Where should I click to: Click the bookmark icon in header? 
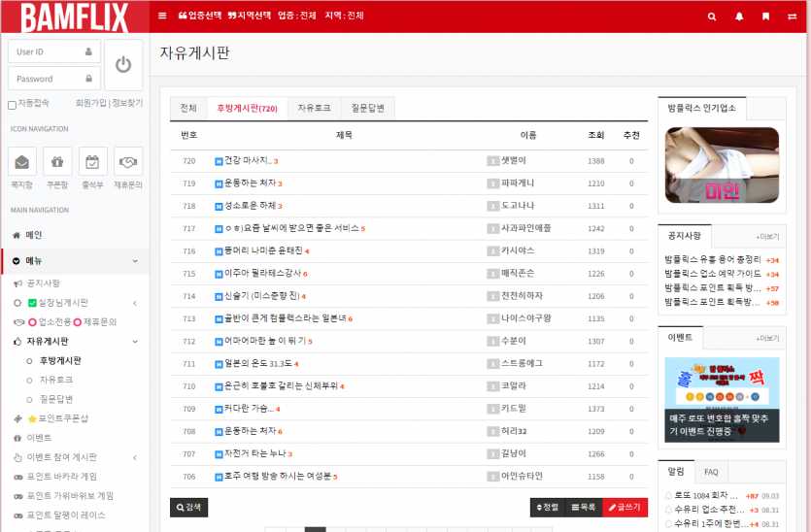coord(765,17)
